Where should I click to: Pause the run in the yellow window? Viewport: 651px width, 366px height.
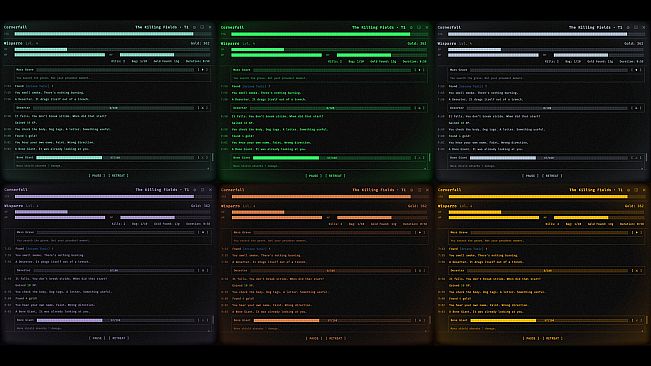pyautogui.click(x=530, y=338)
